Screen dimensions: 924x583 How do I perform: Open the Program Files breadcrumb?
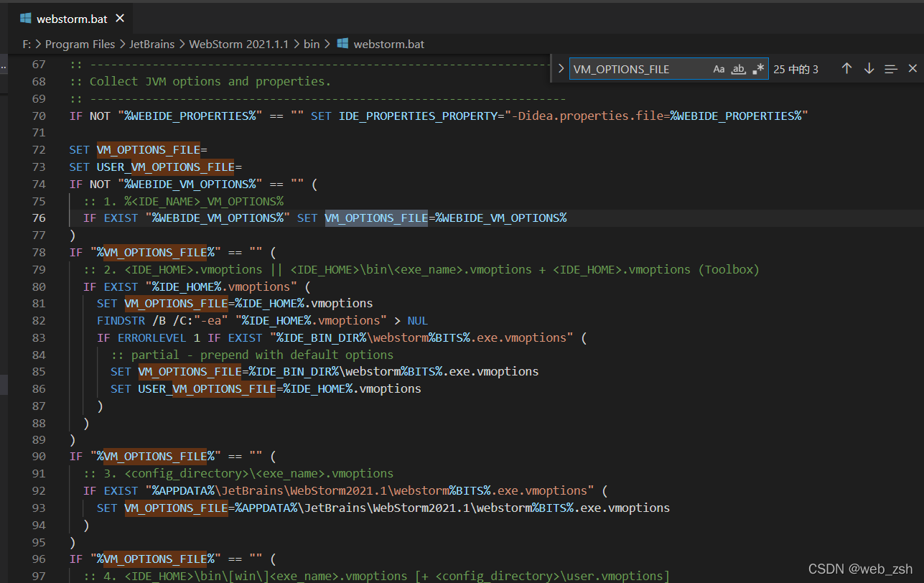(80, 44)
